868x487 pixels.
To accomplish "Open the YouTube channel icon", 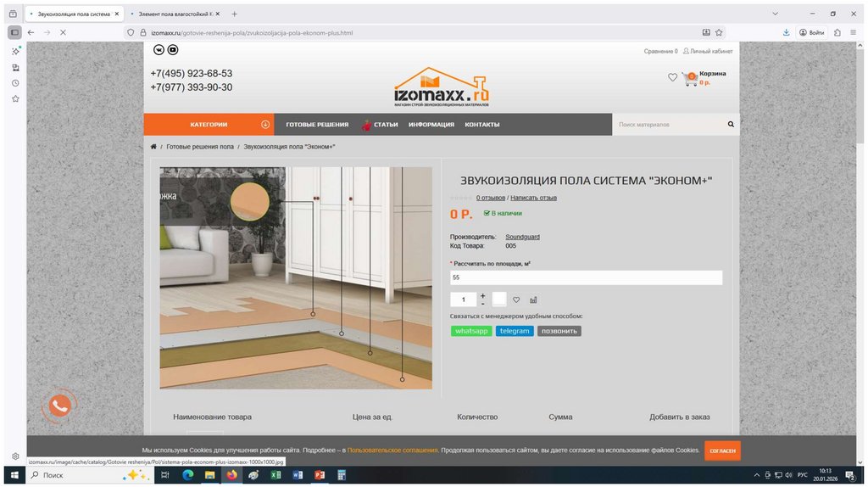I will 173,50.
